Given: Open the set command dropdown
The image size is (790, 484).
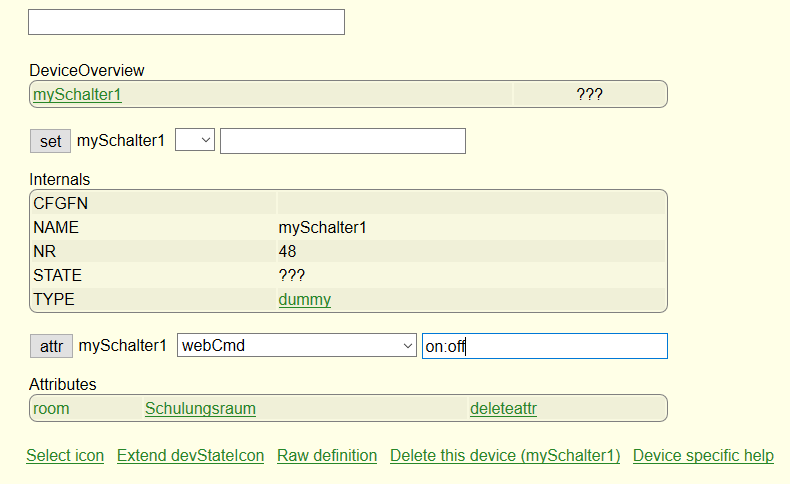Looking at the screenshot, I should 195,140.
